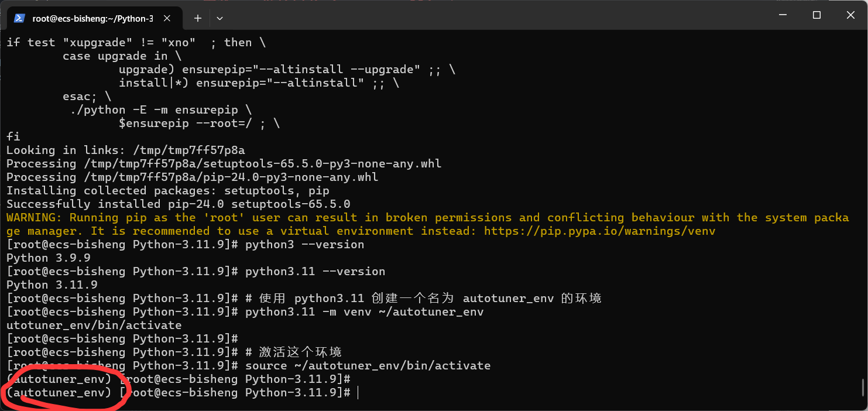
Task: Click the PowerShell icon in the tab
Action: click(x=19, y=18)
